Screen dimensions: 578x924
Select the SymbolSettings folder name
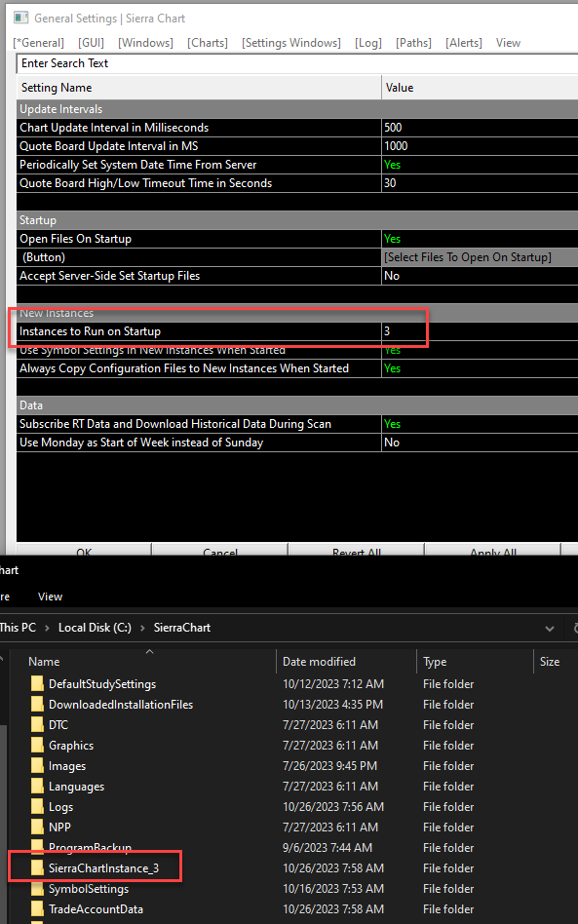89,889
